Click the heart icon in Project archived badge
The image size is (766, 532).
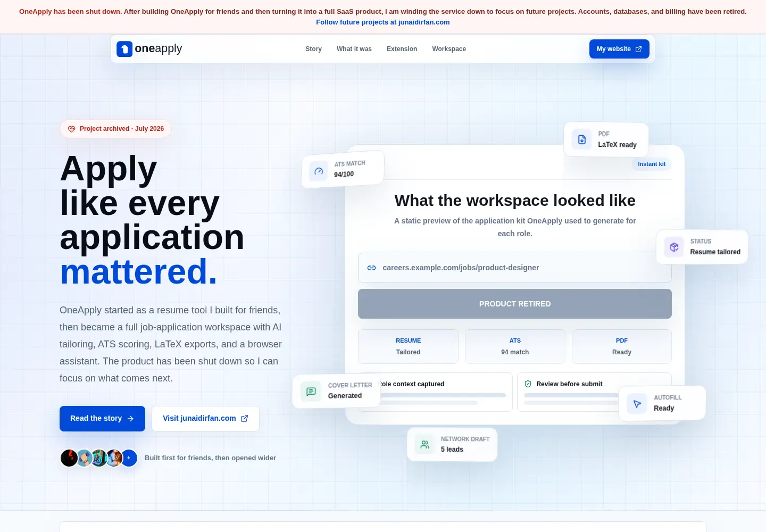(x=72, y=129)
